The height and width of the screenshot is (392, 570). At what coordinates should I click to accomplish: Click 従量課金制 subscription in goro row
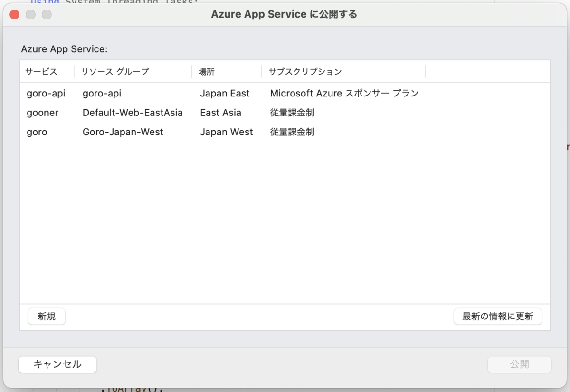[x=292, y=132]
